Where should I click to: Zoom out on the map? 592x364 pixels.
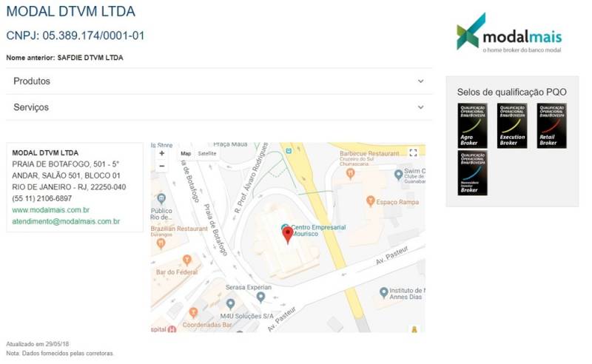[161, 166]
